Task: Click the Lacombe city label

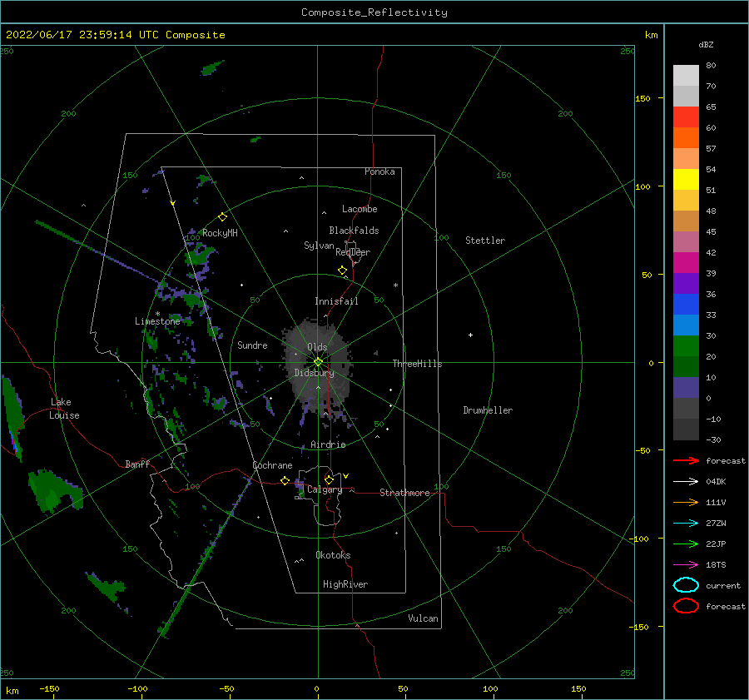Action: [360, 209]
